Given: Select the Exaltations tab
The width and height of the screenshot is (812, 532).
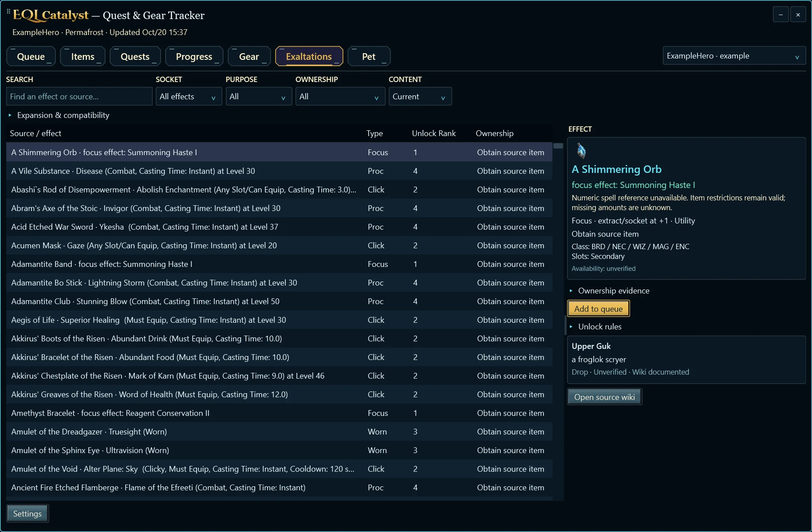Looking at the screenshot, I should pyautogui.click(x=309, y=56).
